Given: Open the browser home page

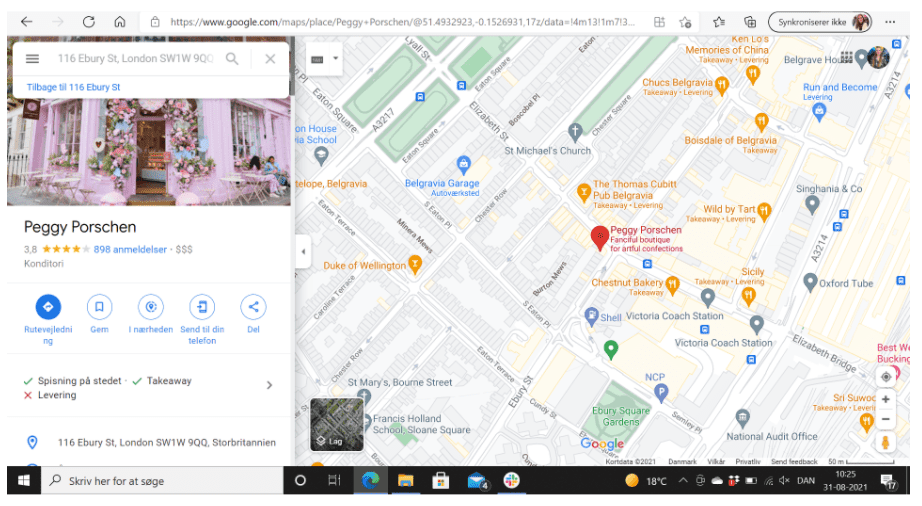Looking at the screenshot, I should click(120, 22).
